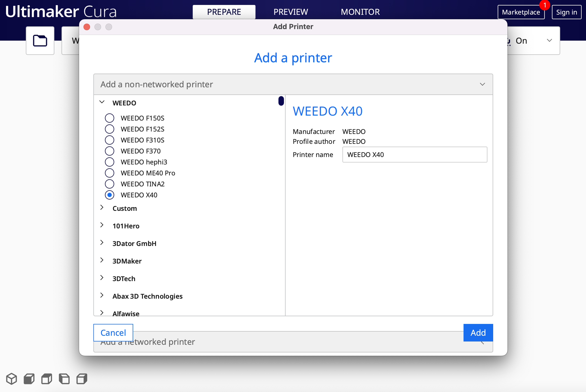
Task: Select WEEDO ME40 Pro radio button
Action: pyautogui.click(x=110, y=173)
